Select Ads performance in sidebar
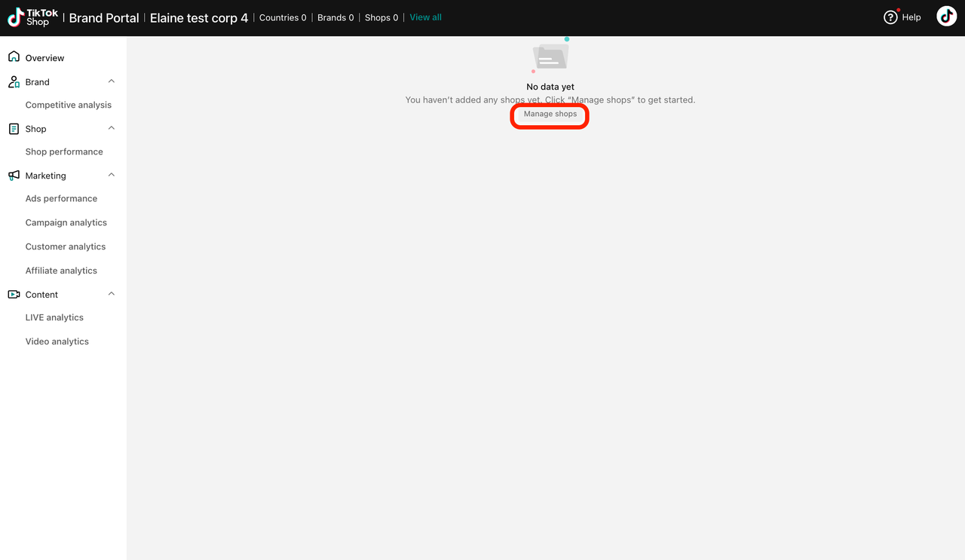Viewport: 965px width, 560px height. [x=61, y=199]
